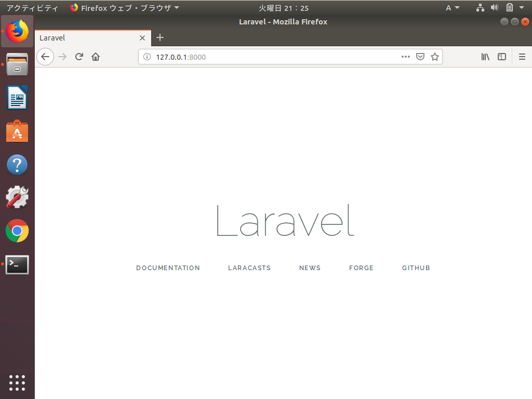
Task: Click the volume speaker icon
Action: click(x=495, y=8)
